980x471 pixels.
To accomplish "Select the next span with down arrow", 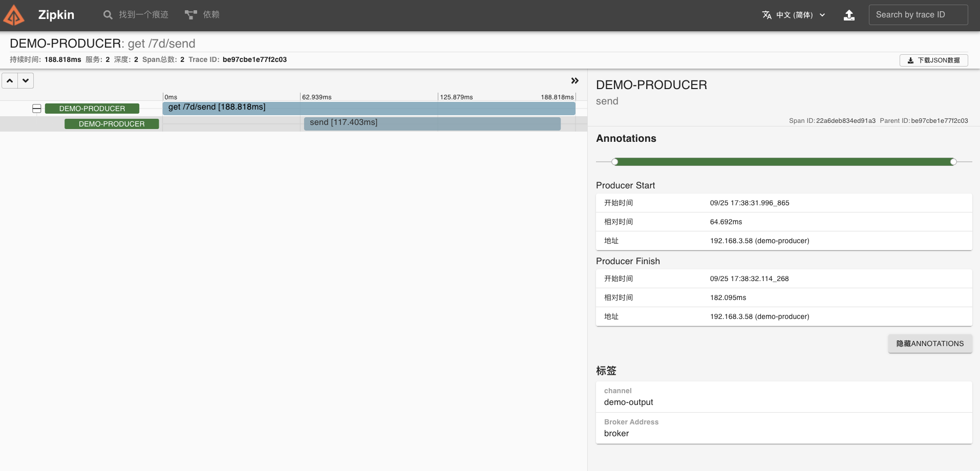I will point(26,80).
